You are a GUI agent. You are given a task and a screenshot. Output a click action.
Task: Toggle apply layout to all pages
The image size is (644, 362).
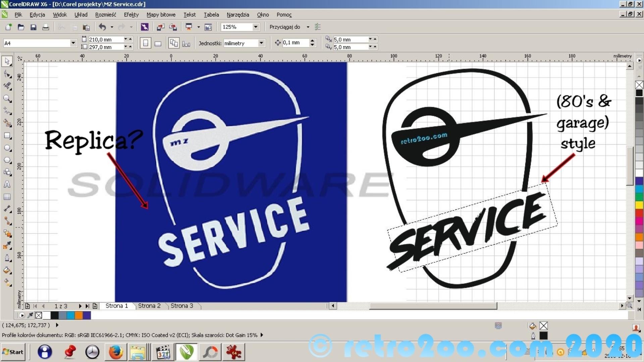(x=173, y=43)
